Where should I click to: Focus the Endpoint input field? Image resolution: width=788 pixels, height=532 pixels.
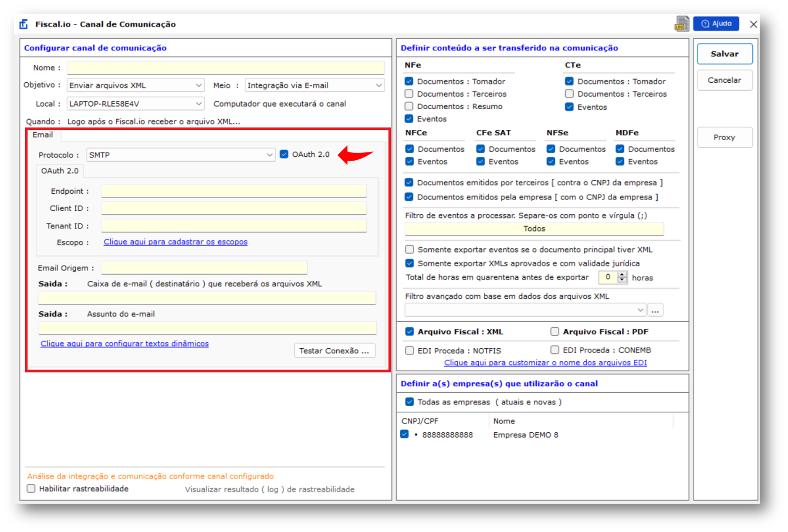pos(234,191)
